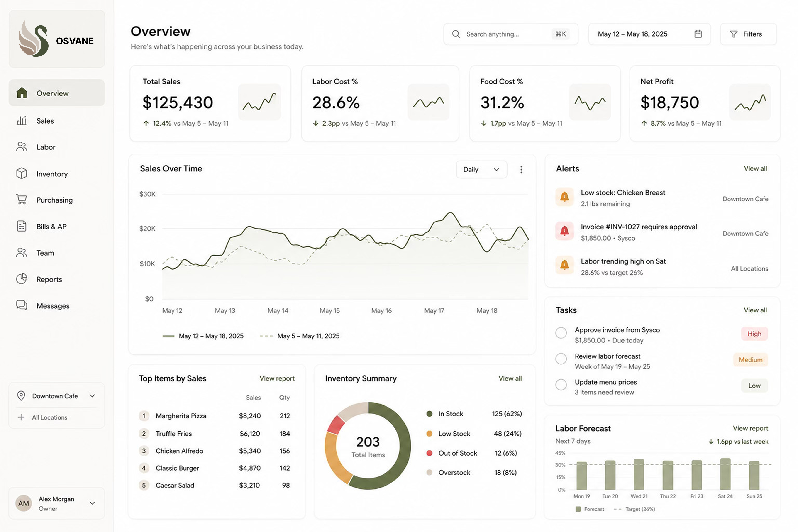Click the shopping cart Purchasing icon
Viewport: 798px width, 532px height.
click(x=22, y=200)
